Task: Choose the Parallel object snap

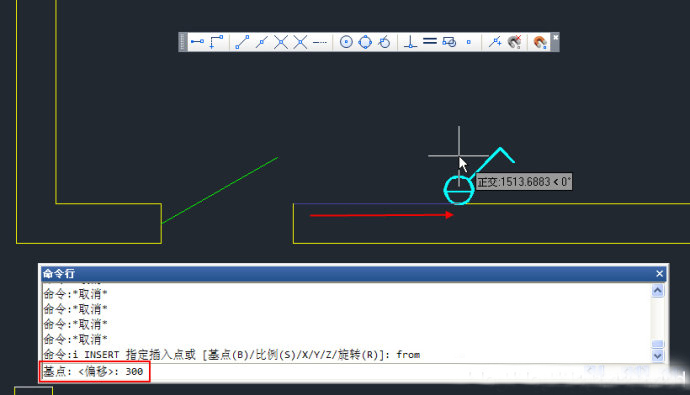Action: pos(429,41)
